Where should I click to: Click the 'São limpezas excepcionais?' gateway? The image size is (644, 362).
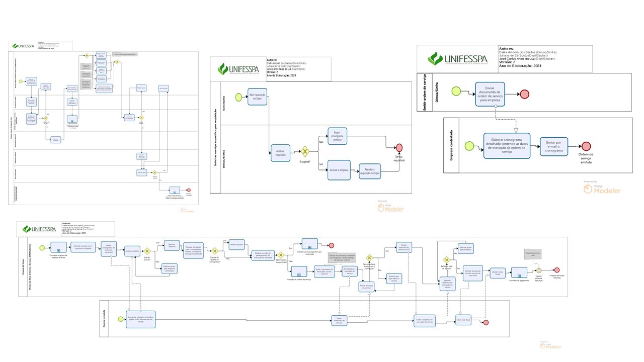pos(281,255)
